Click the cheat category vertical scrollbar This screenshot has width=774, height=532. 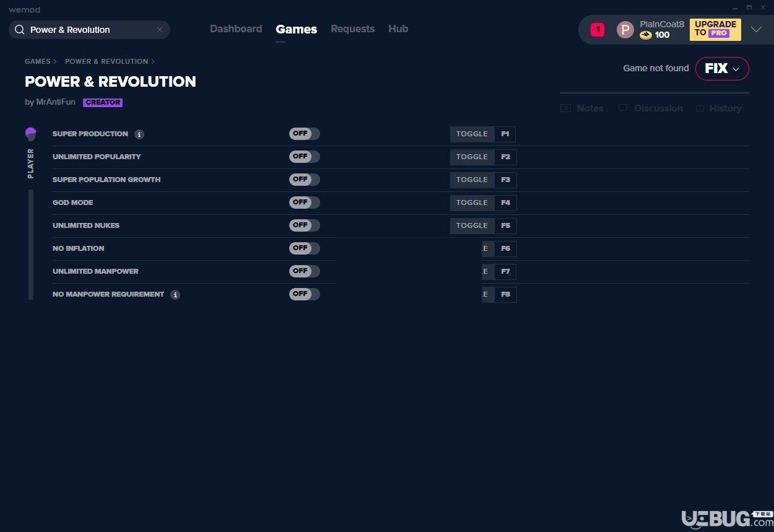(31, 245)
